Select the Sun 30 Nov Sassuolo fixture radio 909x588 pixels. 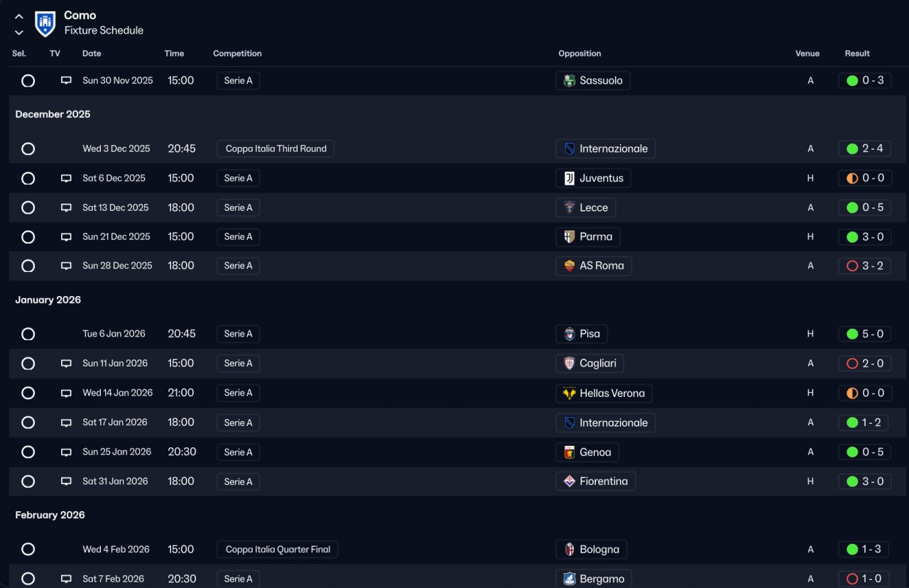point(28,81)
